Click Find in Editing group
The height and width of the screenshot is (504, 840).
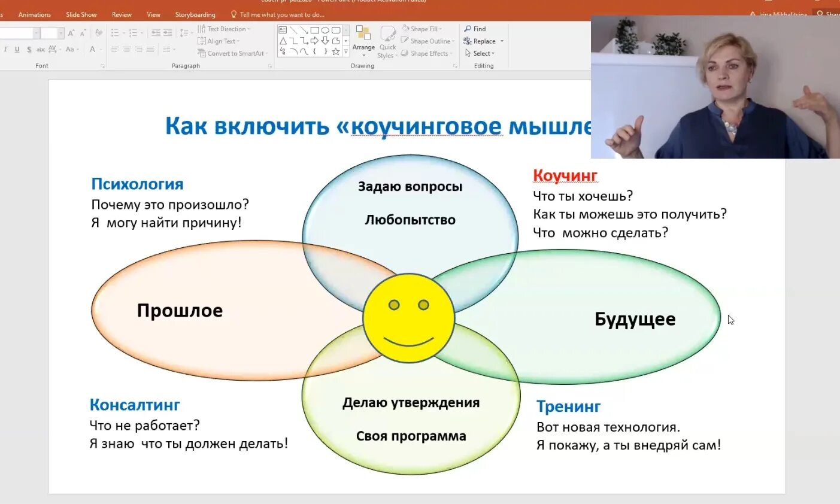tap(475, 29)
